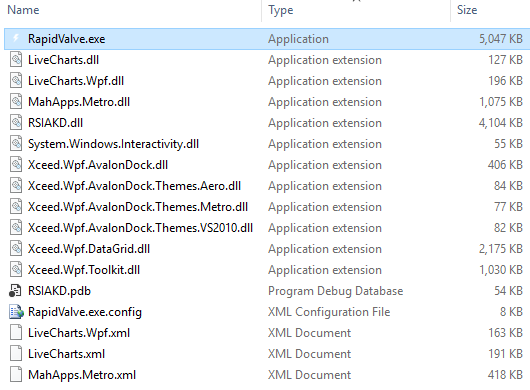The height and width of the screenshot is (390, 530).
Task: Select the Xceed.Wpf.AvalonDock.dll file name
Action: click(98, 165)
